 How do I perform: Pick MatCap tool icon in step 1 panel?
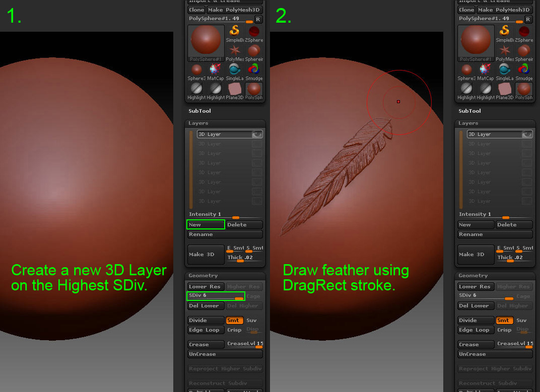point(215,72)
